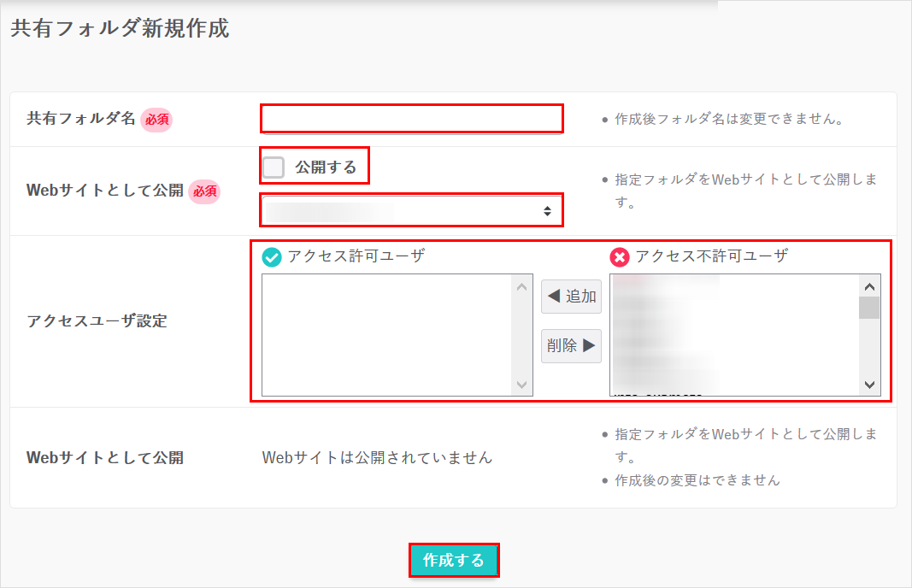This screenshot has width=912, height=588.
Task: Click the 公開する label text
Action: [x=326, y=168]
